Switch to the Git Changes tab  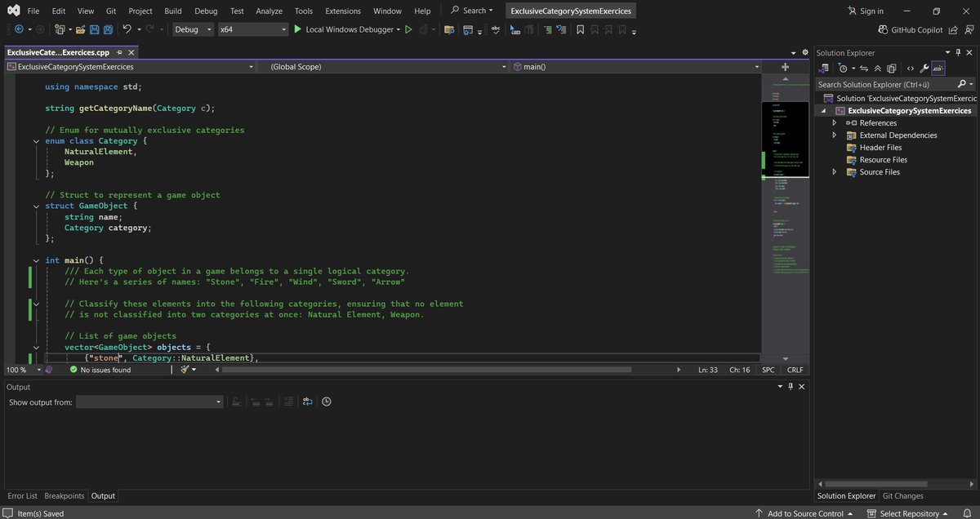902,495
